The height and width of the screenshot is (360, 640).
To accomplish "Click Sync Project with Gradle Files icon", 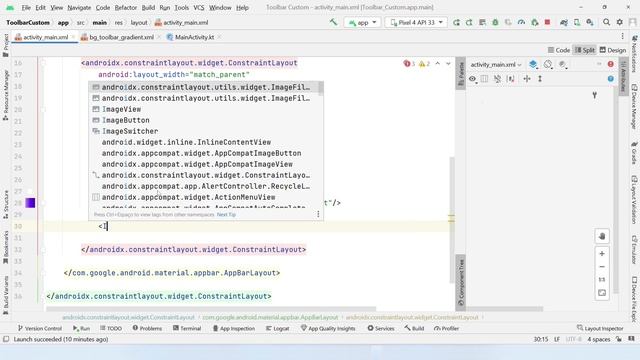I will click(564, 22).
